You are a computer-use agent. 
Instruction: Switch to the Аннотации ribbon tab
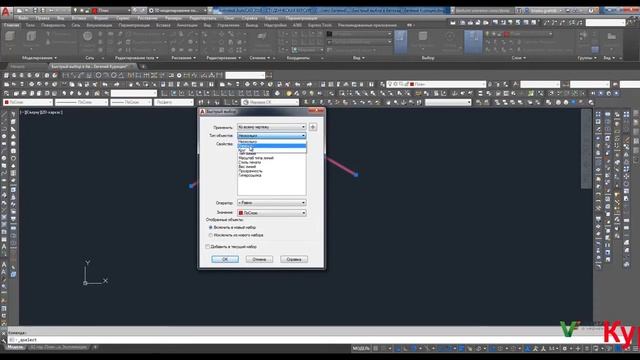tap(187, 25)
